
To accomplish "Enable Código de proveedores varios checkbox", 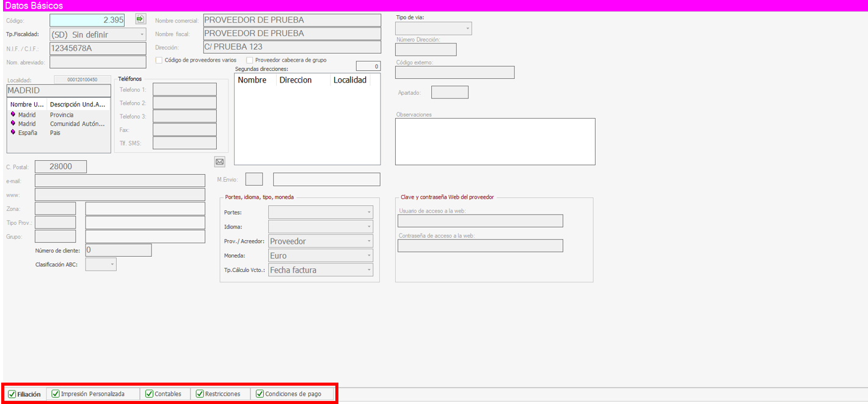I will (159, 60).
